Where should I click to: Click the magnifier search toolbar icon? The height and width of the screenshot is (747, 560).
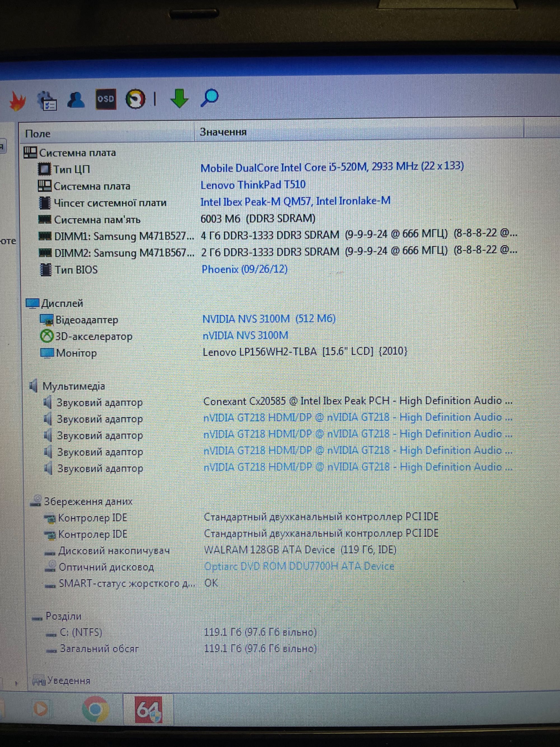[x=210, y=98]
